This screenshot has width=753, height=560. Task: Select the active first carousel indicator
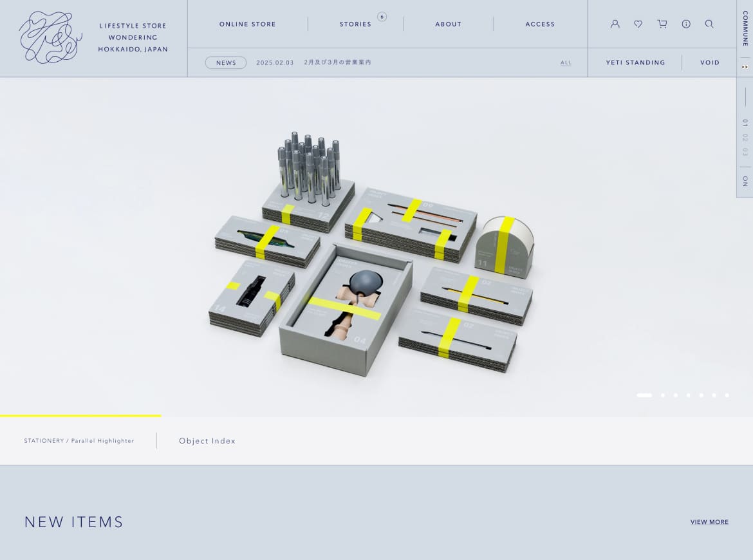point(644,395)
